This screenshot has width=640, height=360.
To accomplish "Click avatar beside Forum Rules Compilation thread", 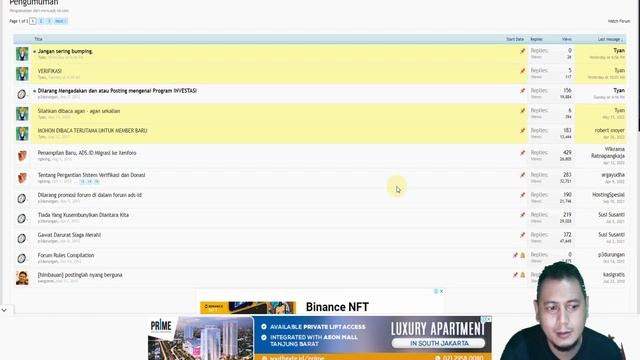I will (22, 258).
